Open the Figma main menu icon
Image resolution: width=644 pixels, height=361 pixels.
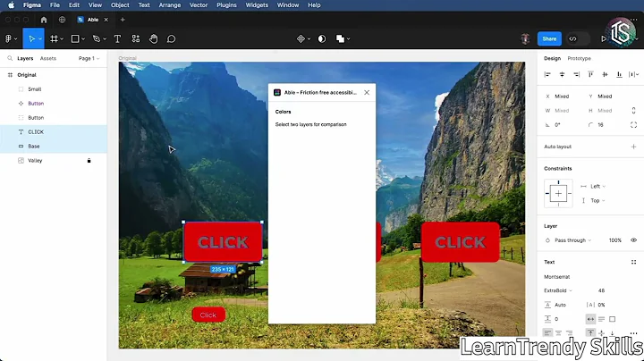coord(8,38)
